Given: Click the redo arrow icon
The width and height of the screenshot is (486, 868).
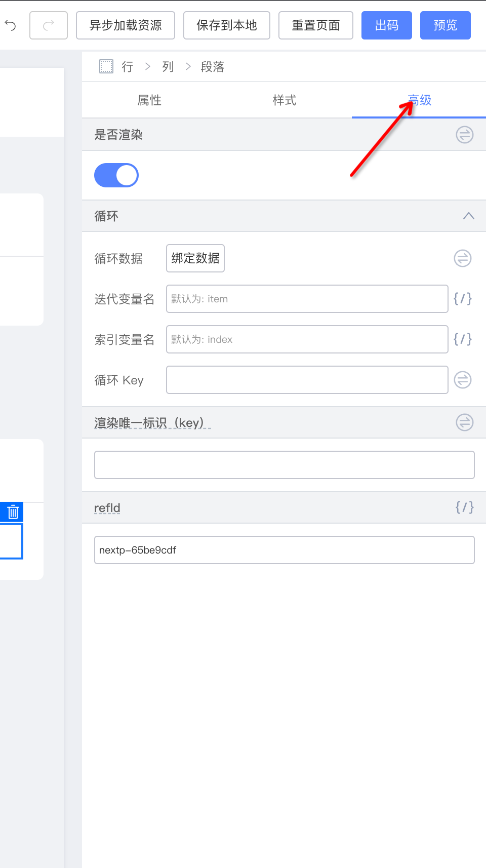Looking at the screenshot, I should 48,25.
